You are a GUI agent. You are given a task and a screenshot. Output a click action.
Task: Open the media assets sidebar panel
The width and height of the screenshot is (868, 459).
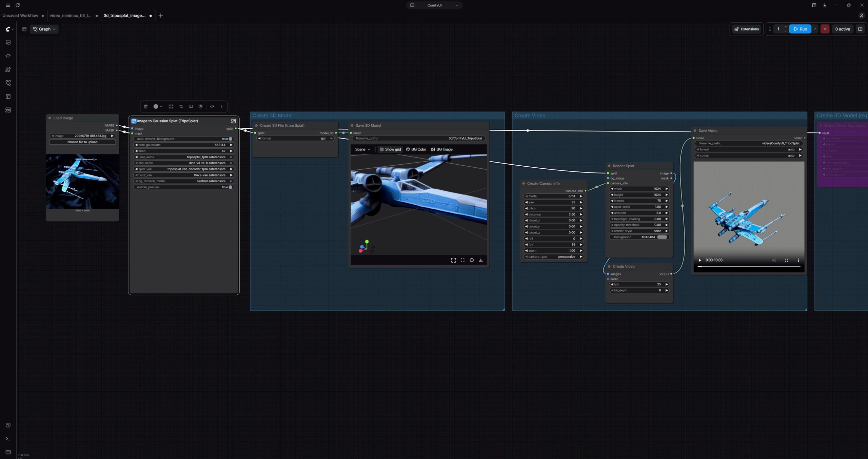pos(8,42)
